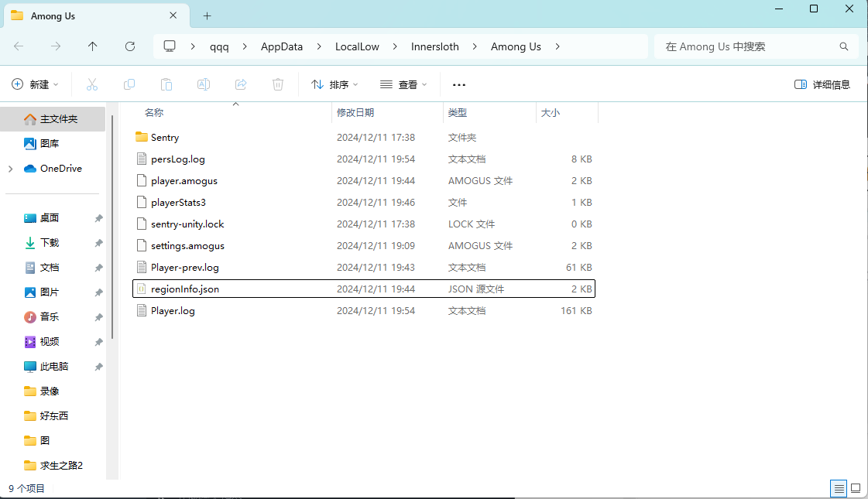The width and height of the screenshot is (868, 499).
Task: Click the Copy icon in toolbar
Action: pos(129,84)
